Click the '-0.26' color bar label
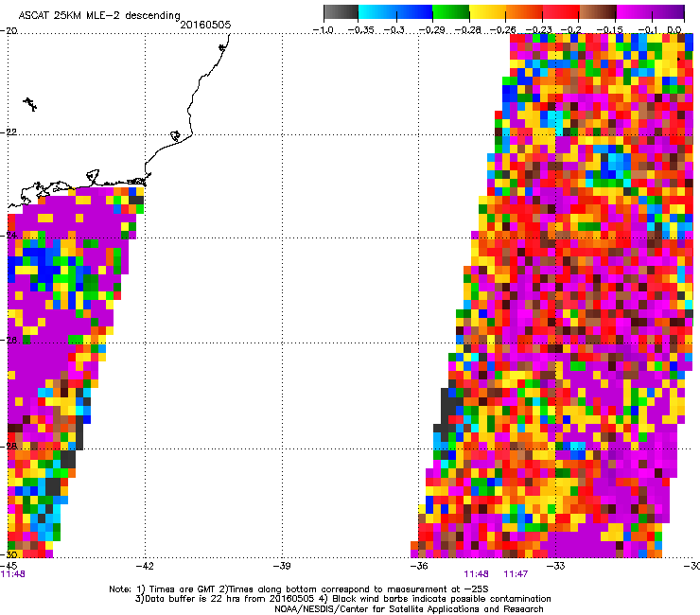This screenshot has width=700, height=615. point(503,30)
